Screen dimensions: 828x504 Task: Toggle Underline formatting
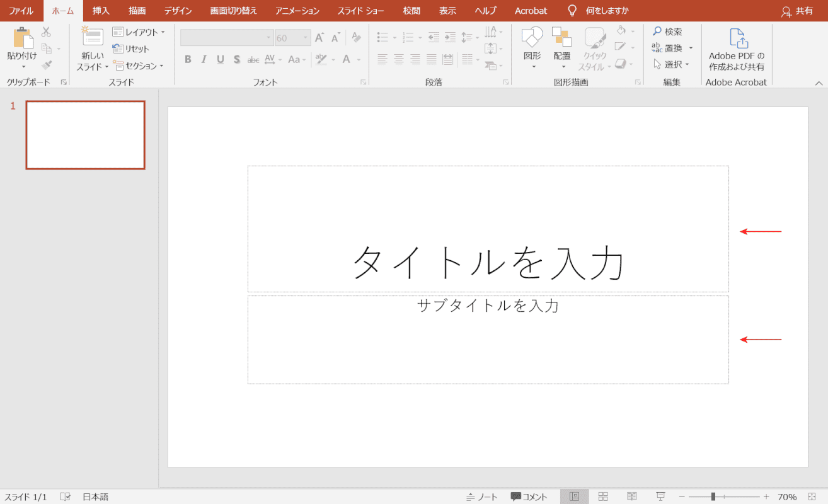221,60
